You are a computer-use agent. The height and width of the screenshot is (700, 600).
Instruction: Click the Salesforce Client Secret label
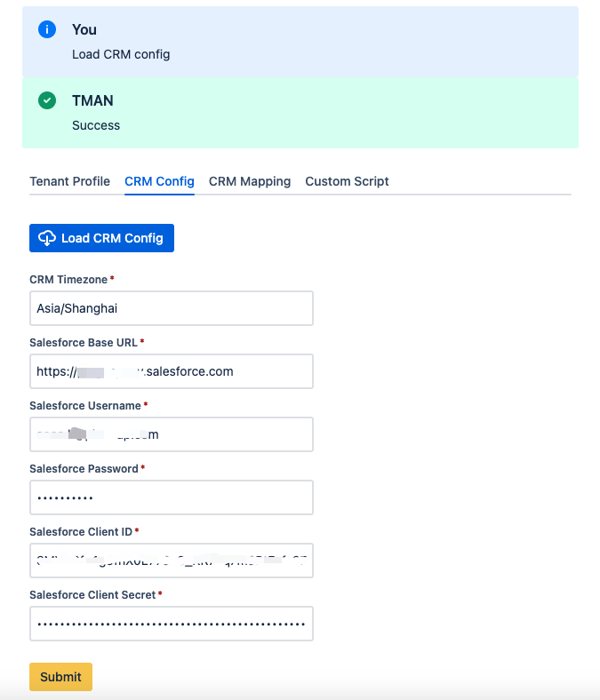pyautogui.click(x=92, y=594)
